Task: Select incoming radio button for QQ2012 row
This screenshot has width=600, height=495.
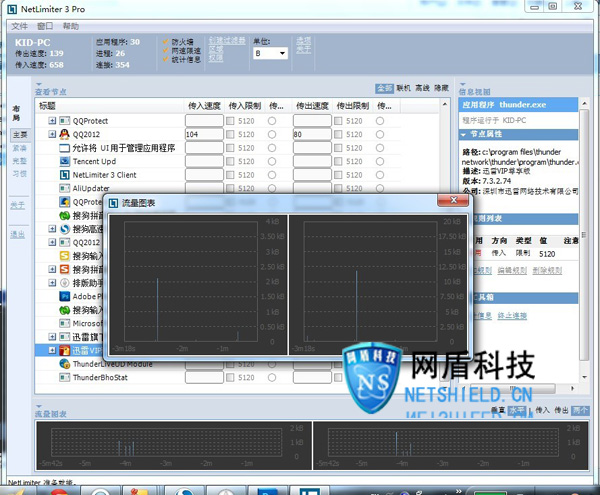Action: tap(272, 134)
